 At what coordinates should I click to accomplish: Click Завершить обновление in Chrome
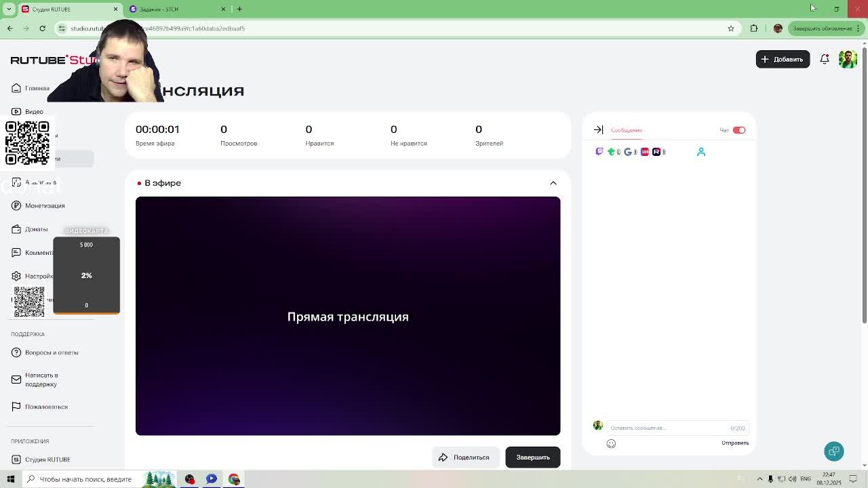pos(822,28)
